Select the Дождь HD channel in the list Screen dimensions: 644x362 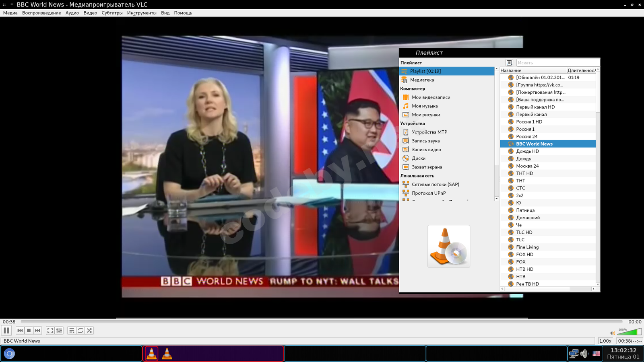(527, 151)
